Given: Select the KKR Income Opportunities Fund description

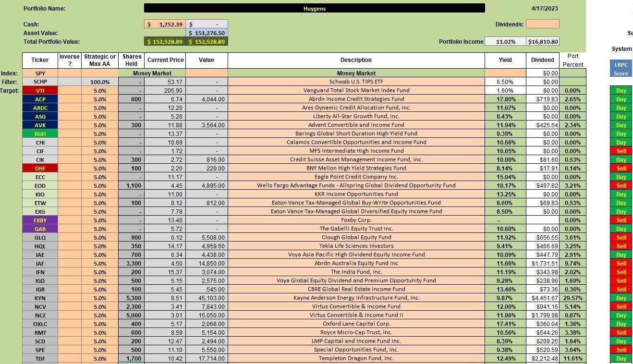Looking at the screenshot, I should coord(356,194).
